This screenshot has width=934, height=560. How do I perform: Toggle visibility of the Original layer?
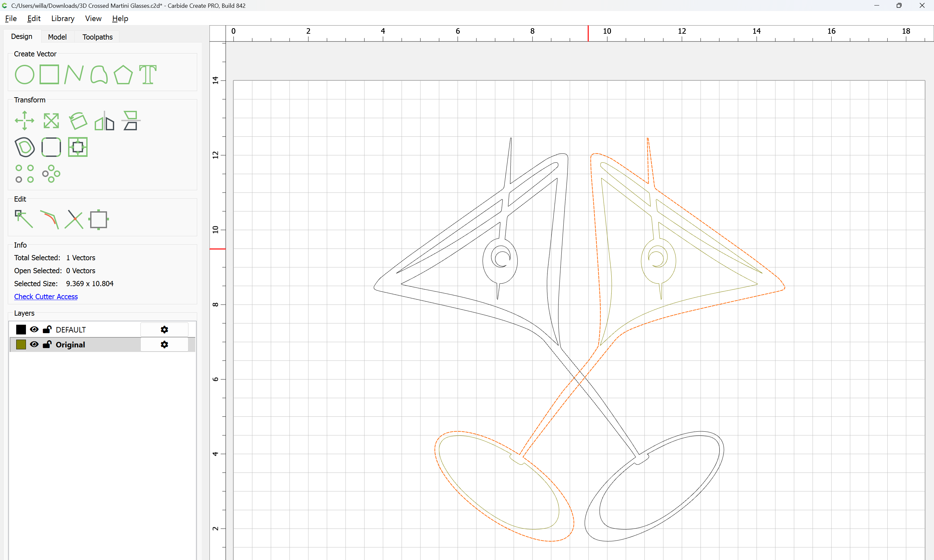[x=34, y=344]
